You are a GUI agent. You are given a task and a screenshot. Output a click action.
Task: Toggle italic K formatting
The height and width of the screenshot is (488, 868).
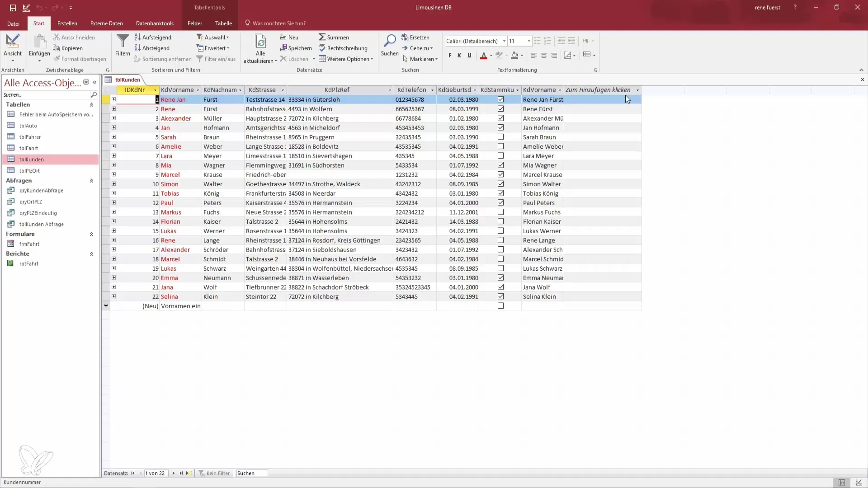(459, 56)
